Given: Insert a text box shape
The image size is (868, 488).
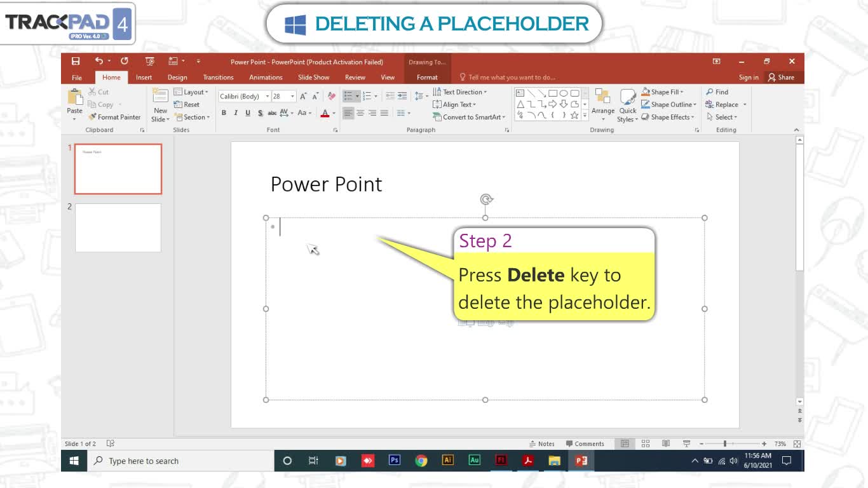Looking at the screenshot, I should 520,93.
